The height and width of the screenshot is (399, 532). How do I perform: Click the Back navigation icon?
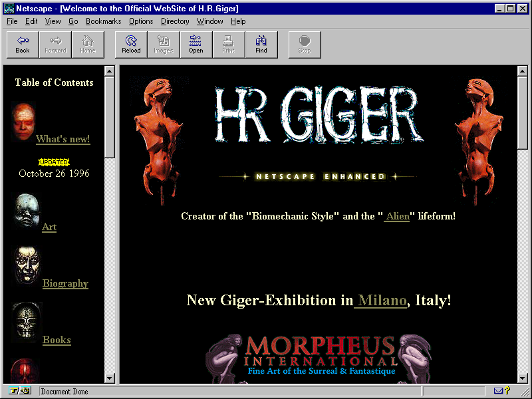coord(22,44)
